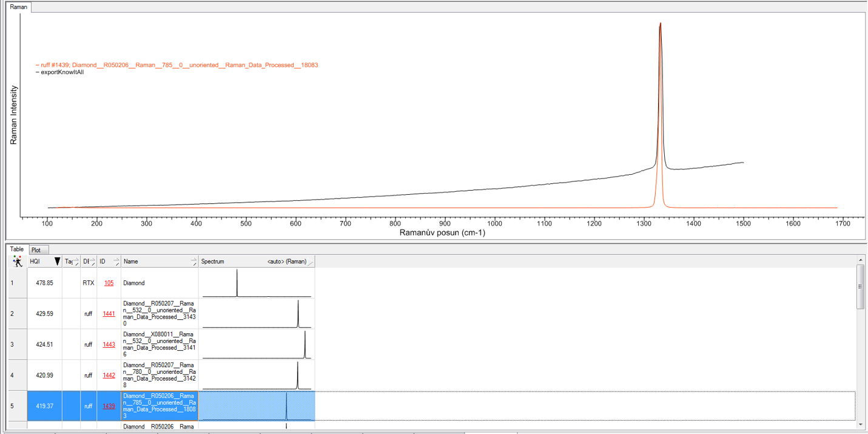Click the Ramanův posun (cm-1) axis label

pos(442,232)
